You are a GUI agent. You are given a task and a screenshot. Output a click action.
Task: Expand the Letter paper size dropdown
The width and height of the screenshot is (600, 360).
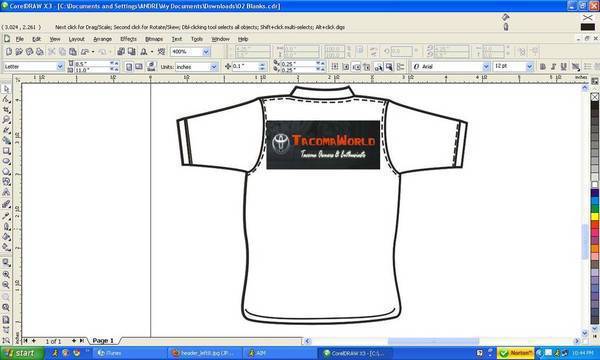click(x=60, y=67)
